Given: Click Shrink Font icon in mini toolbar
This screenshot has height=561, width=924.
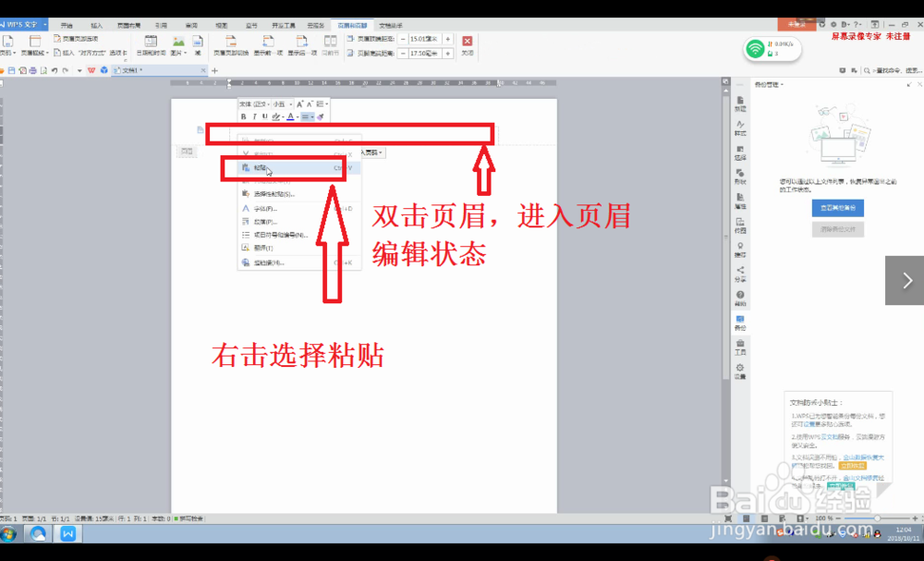Looking at the screenshot, I should 310,104.
